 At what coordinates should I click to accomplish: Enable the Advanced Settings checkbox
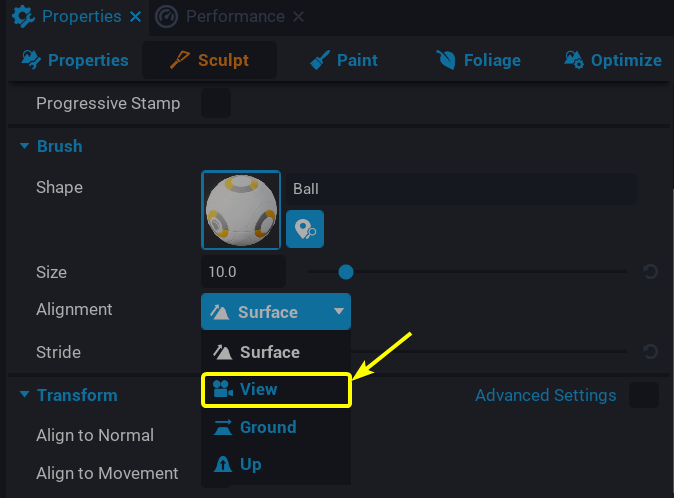click(x=644, y=395)
